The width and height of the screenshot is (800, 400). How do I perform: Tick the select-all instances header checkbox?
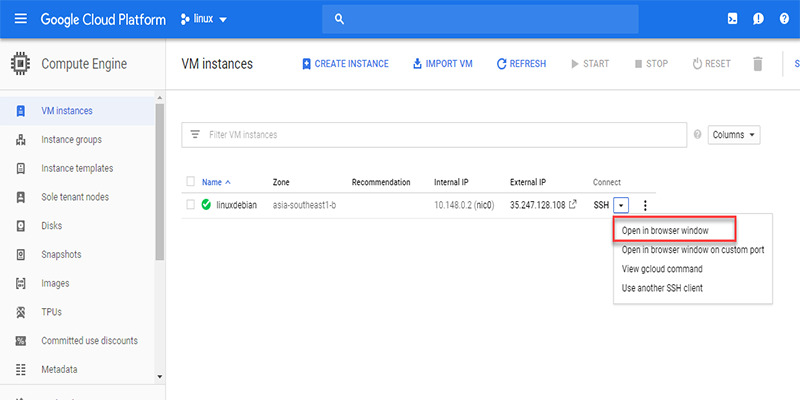[190, 182]
